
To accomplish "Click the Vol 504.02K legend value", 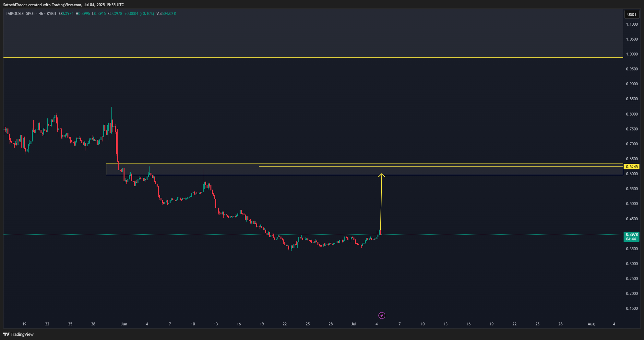I will click(166, 14).
